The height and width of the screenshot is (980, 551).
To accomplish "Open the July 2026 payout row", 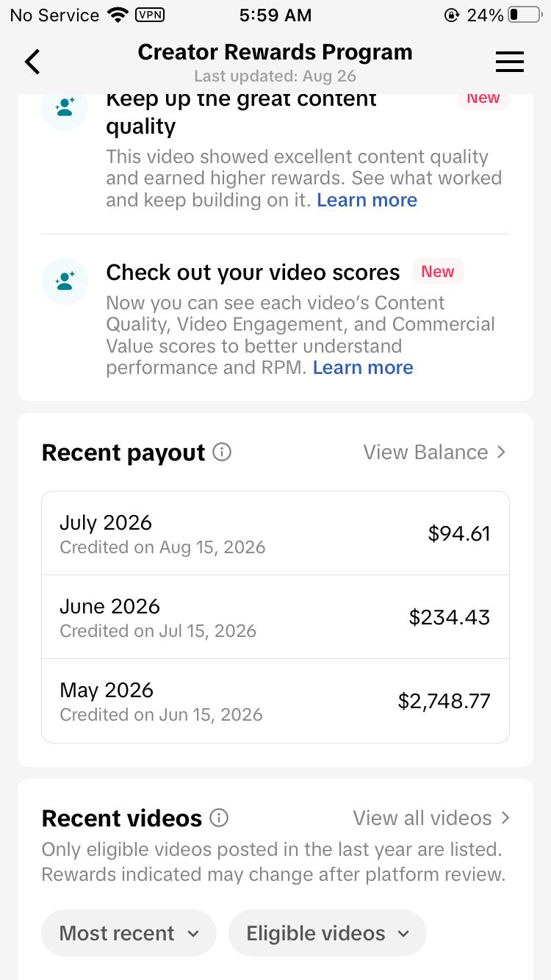I will 275,533.
